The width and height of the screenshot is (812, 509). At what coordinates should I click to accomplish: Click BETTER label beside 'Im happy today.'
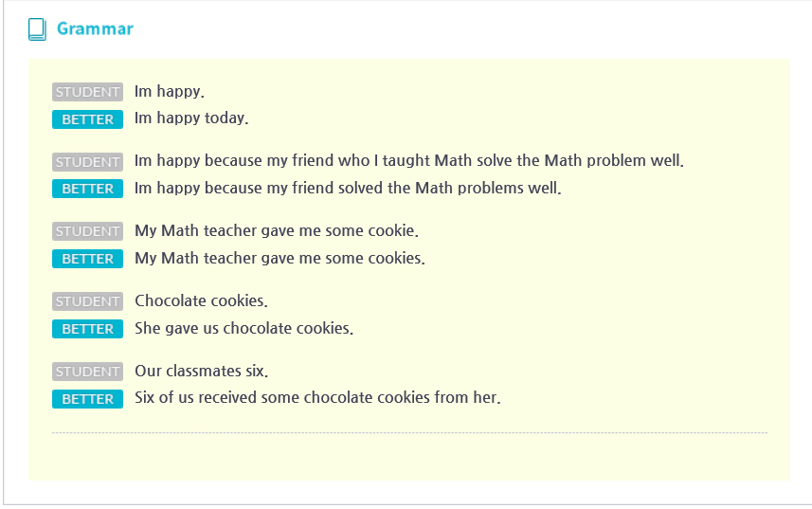[x=87, y=119]
